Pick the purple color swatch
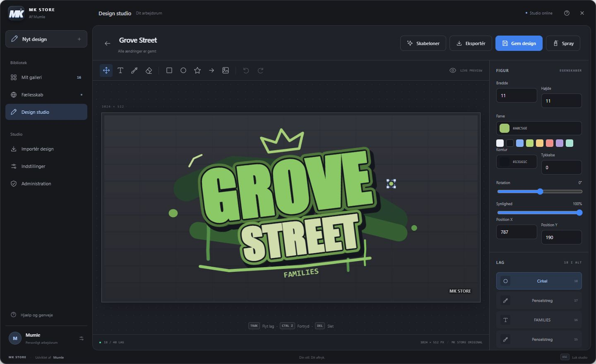The height and width of the screenshot is (364, 596). click(560, 143)
